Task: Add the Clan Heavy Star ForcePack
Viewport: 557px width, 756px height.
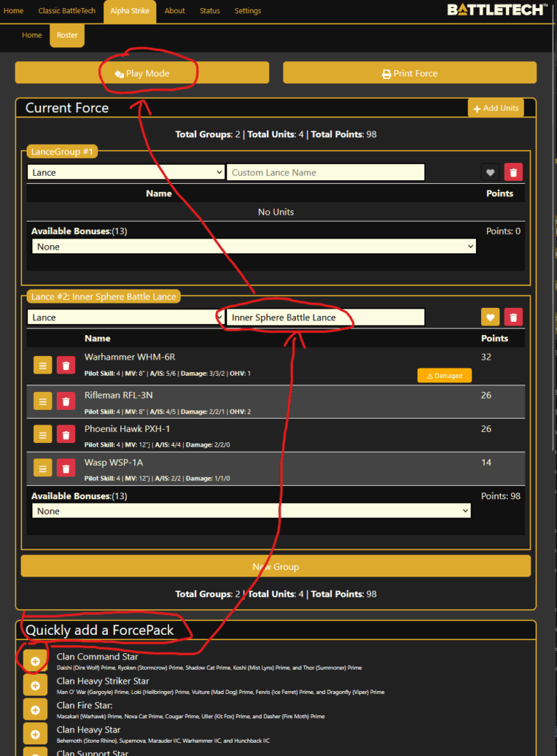Action: 35,734
